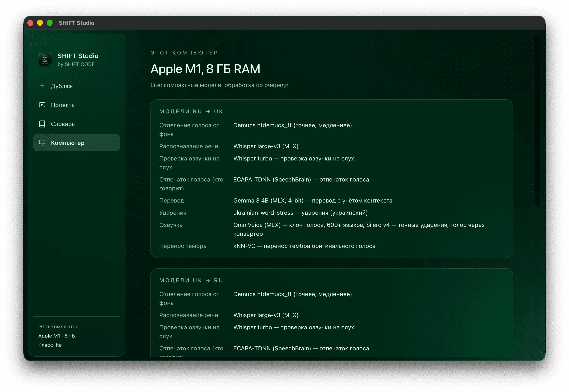
Task: Click the OmniVoice (MLX) voice model text
Action: tap(359, 229)
